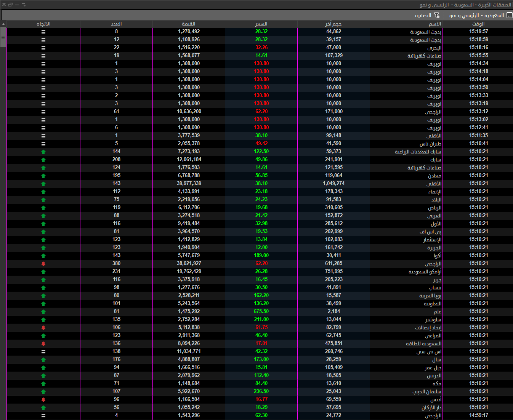Click the equals sign in البحري row

[43, 48]
